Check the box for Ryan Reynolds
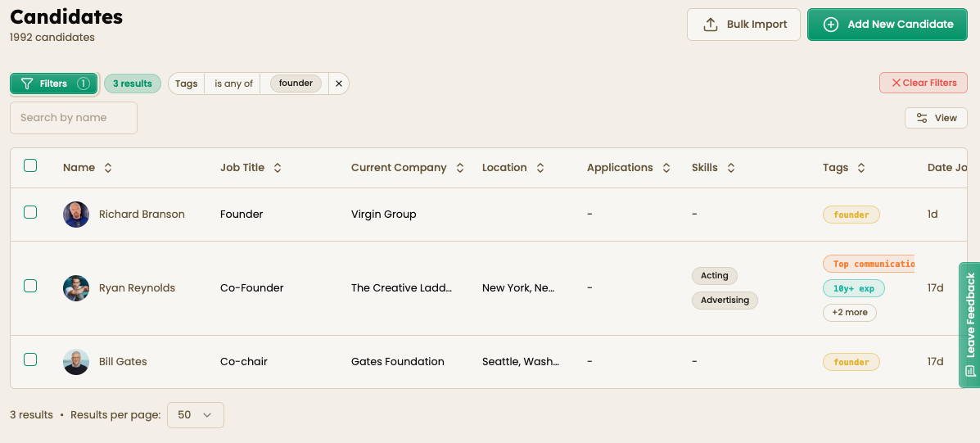 (x=30, y=287)
